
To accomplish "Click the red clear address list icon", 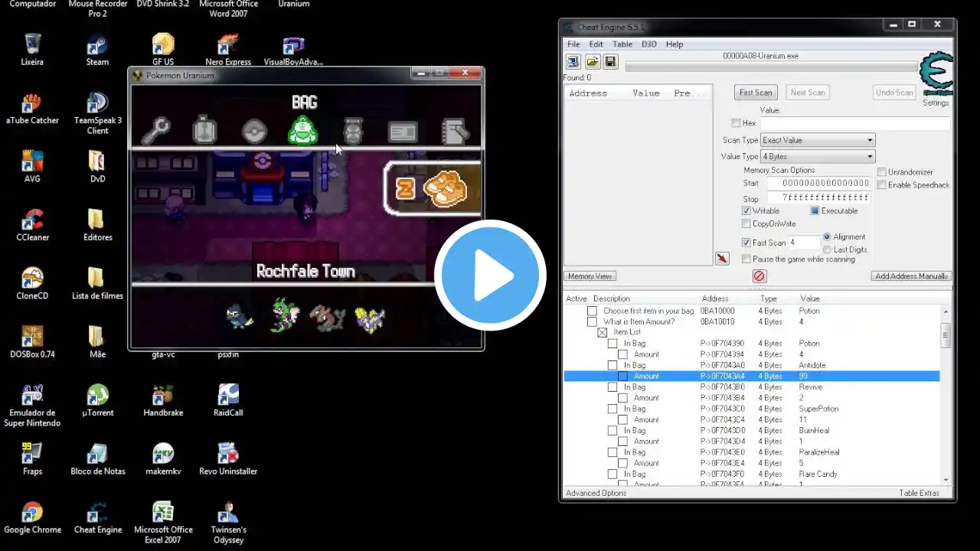I will pos(759,276).
